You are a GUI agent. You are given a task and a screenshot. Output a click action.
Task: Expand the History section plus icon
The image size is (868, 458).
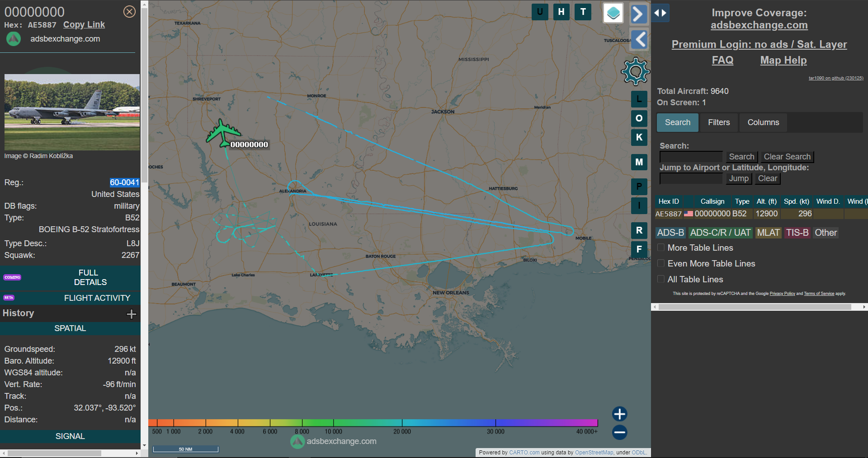coord(131,314)
